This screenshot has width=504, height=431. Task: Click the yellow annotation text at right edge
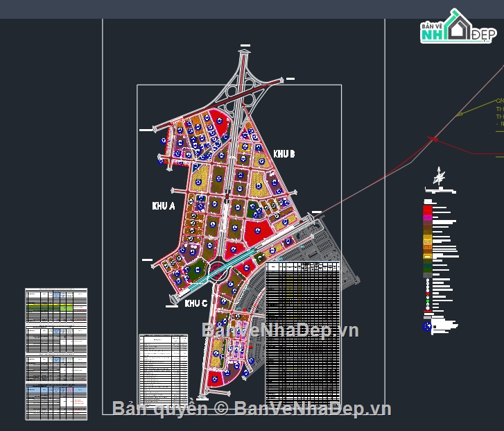pos(500,112)
